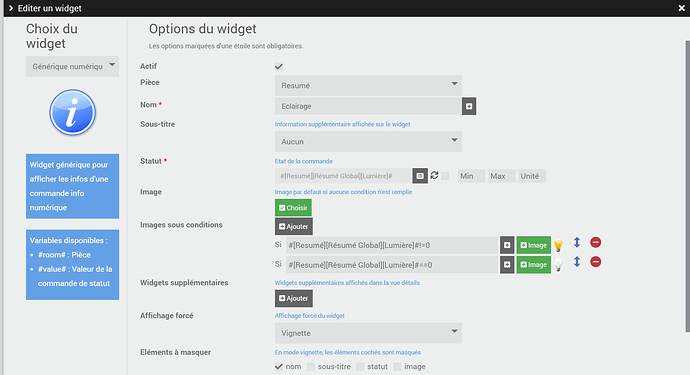The image size is (690, 375).
Task: Remove the Lumière!=0 condition with red minus
Action: click(x=595, y=242)
